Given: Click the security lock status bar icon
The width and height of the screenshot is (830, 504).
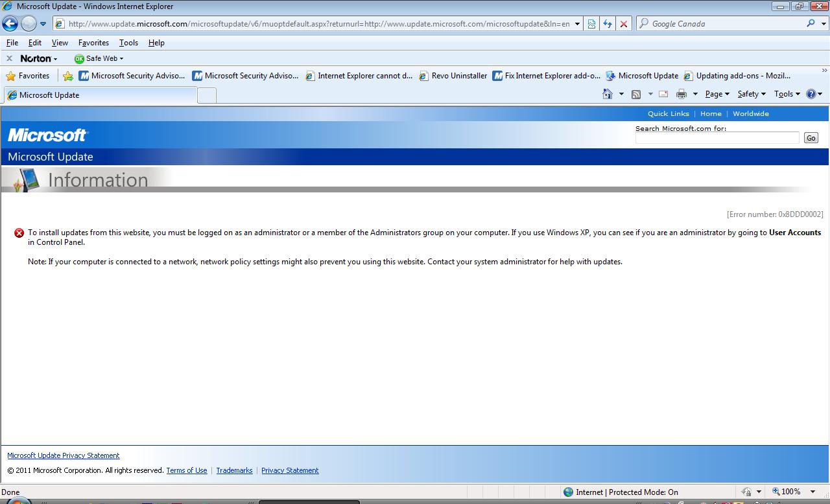Looking at the screenshot, I should pos(746,492).
